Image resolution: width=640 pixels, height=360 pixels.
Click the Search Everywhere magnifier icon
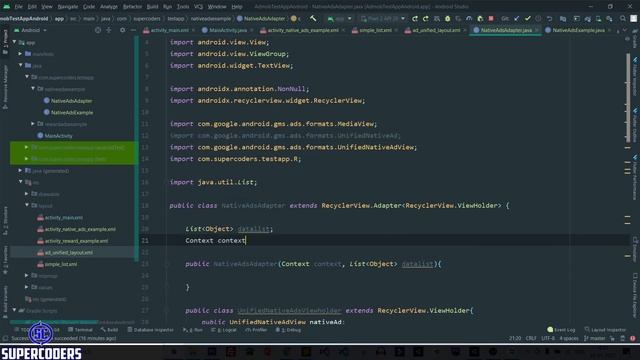(x=623, y=18)
